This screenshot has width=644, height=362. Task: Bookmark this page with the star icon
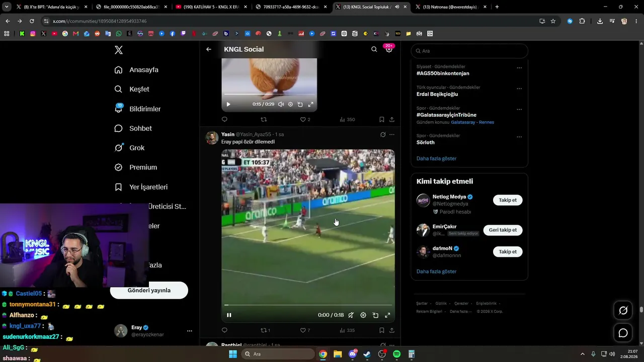[x=553, y=21]
